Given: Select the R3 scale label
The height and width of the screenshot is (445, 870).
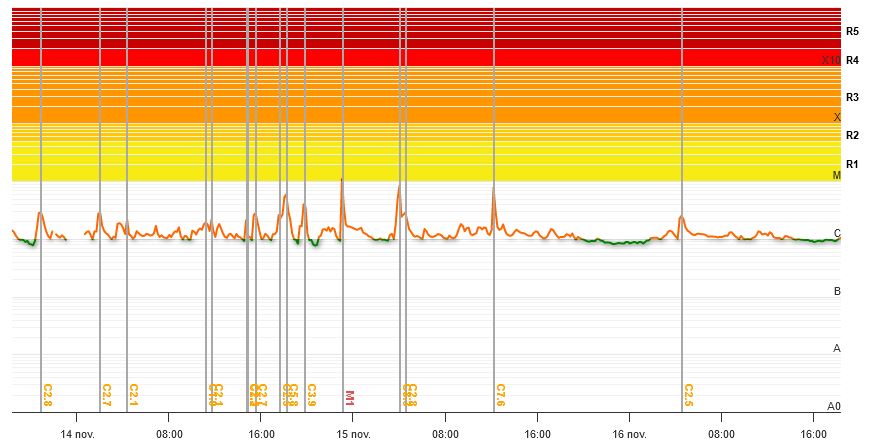Looking at the screenshot, I should pyautogui.click(x=852, y=98).
